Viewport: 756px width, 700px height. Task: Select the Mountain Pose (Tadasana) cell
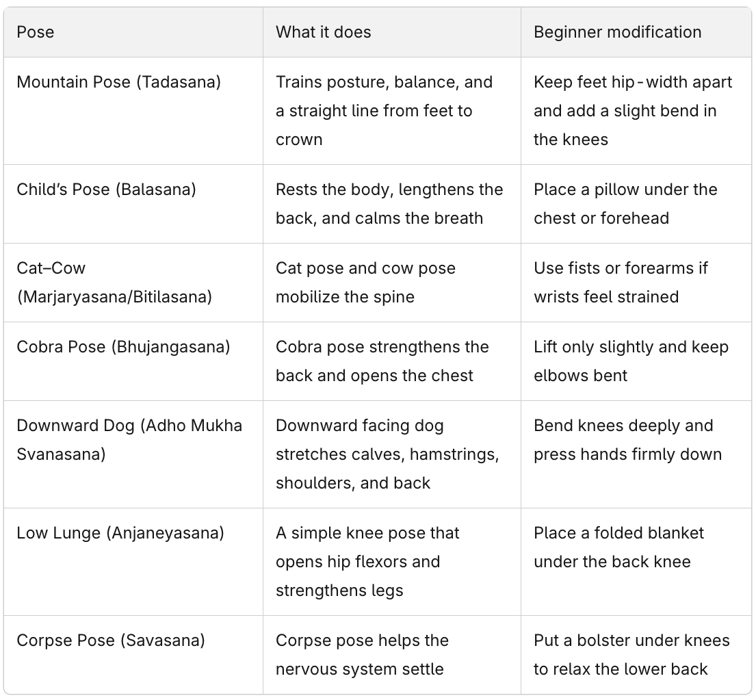(x=133, y=111)
